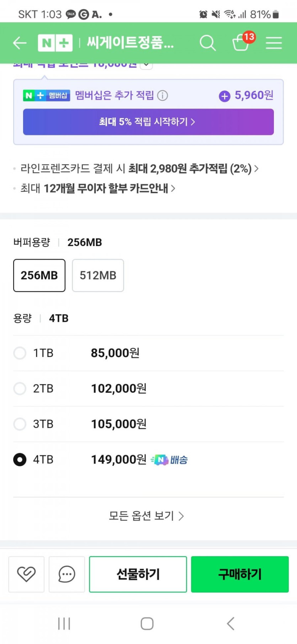Screen dimensions: 297x644
Task: Open the N+ store logo
Action: point(55,43)
